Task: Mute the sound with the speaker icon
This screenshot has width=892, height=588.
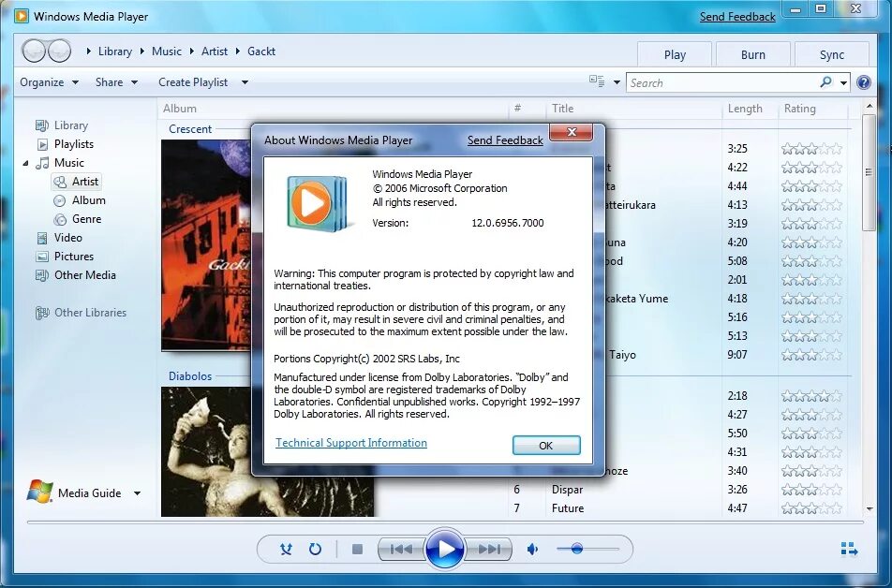Action: (x=532, y=549)
